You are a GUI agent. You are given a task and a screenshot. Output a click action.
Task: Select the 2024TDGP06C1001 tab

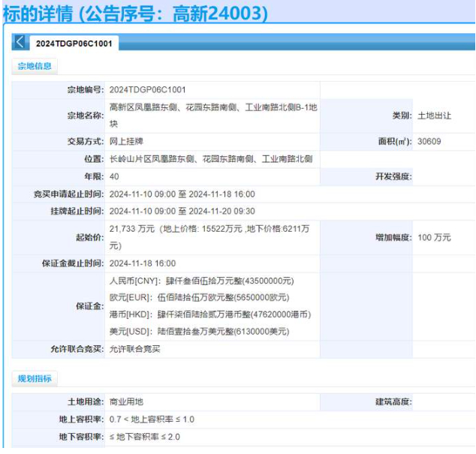point(74,44)
